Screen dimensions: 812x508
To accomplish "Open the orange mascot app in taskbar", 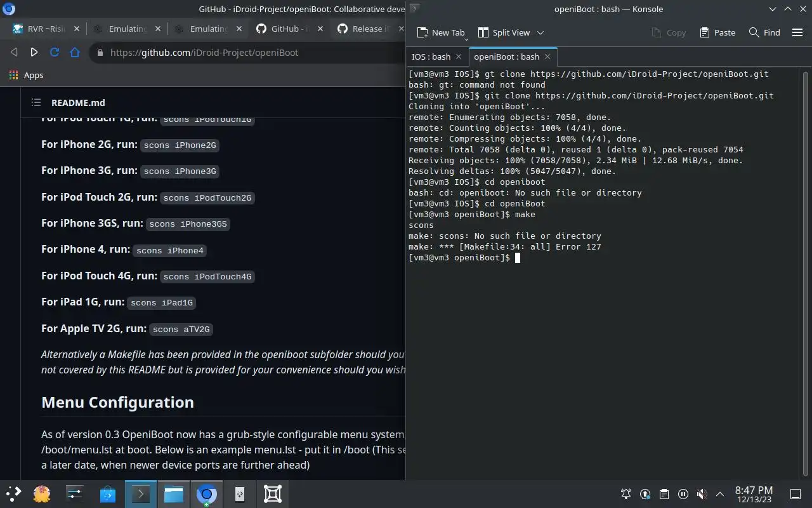I will pyautogui.click(x=42, y=493).
